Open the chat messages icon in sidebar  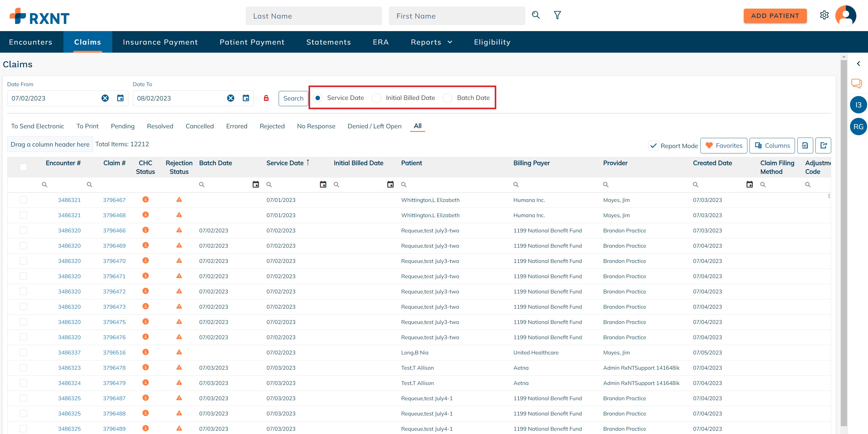tap(857, 83)
